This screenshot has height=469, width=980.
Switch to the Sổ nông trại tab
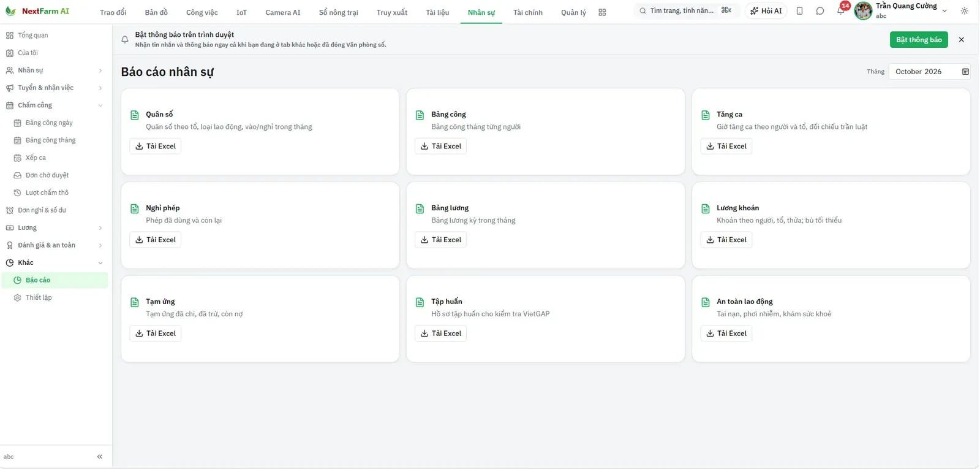[339, 12]
